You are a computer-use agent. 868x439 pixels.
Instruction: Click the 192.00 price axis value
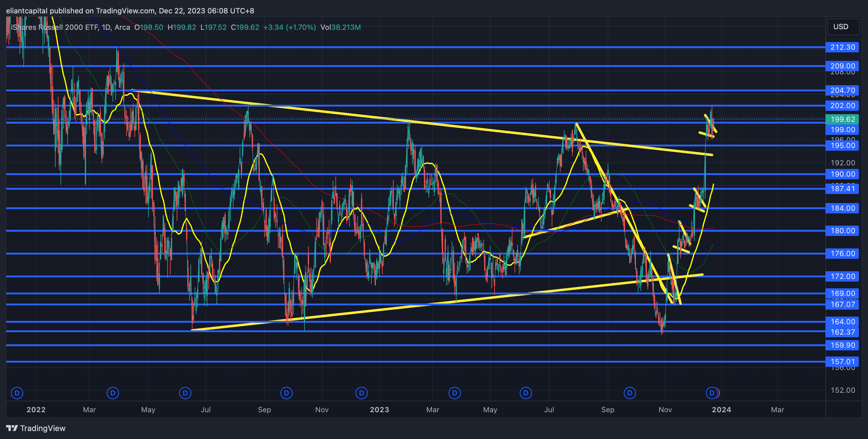click(843, 163)
